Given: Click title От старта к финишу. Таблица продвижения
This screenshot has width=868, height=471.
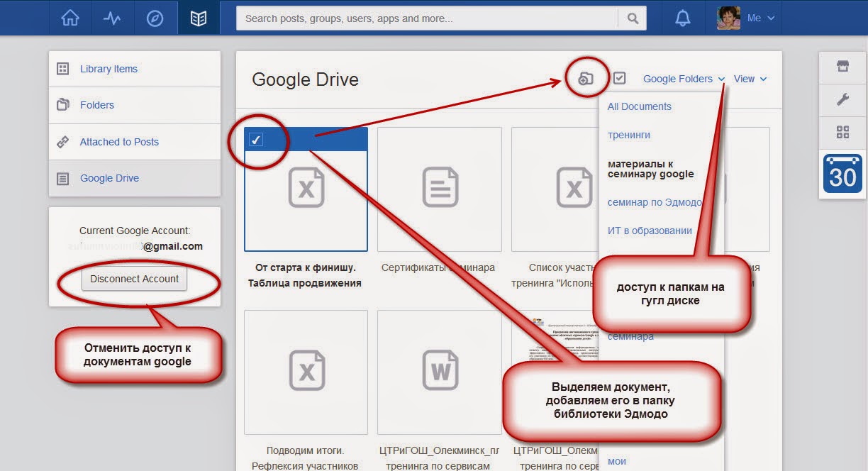Looking at the screenshot, I should [x=305, y=275].
